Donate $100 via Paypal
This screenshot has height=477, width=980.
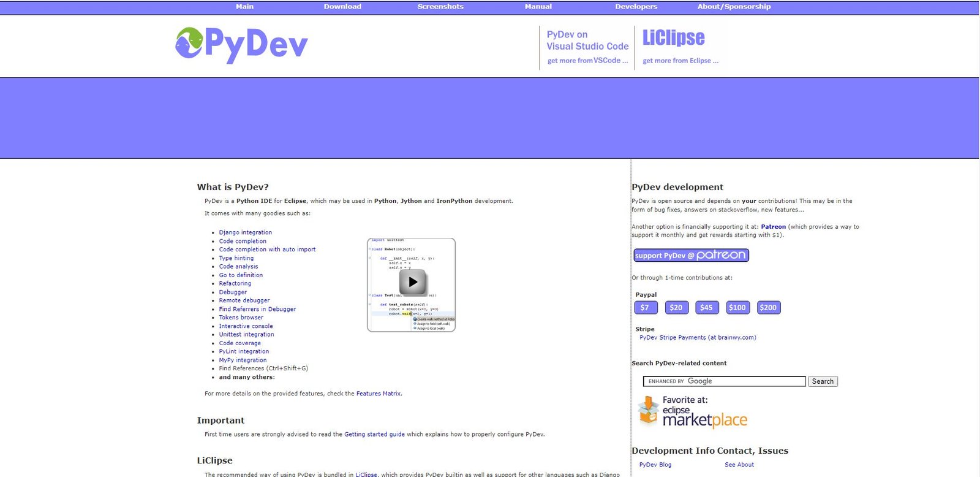point(737,308)
